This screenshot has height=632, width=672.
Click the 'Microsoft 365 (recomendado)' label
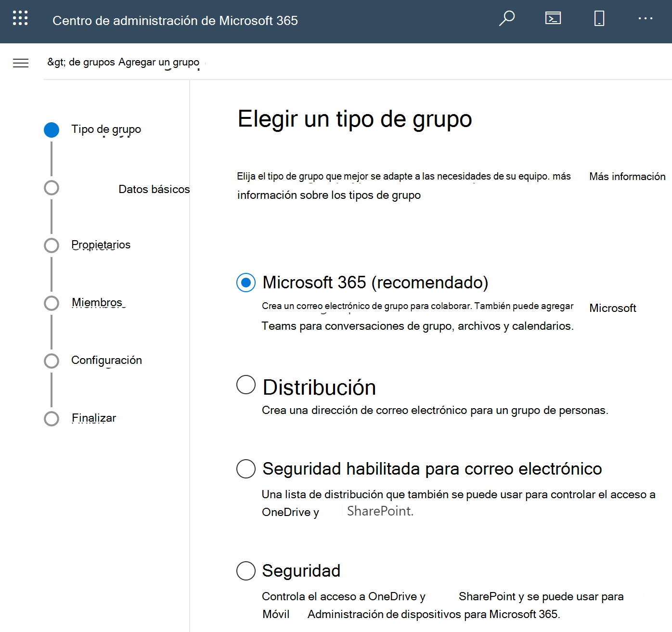tap(375, 283)
